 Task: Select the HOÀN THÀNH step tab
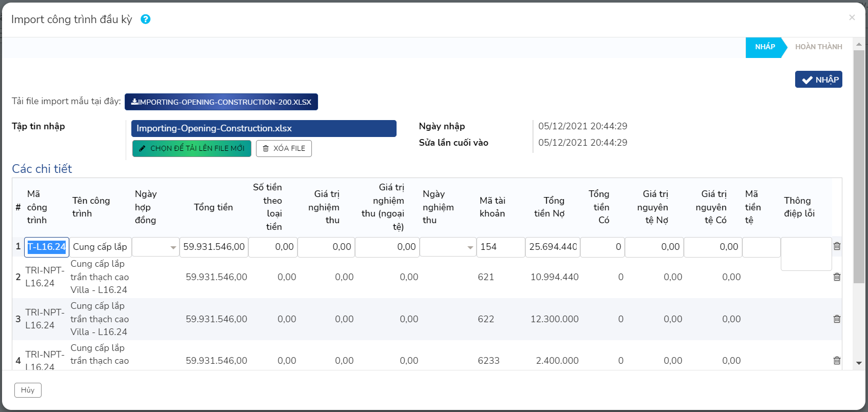(819, 47)
